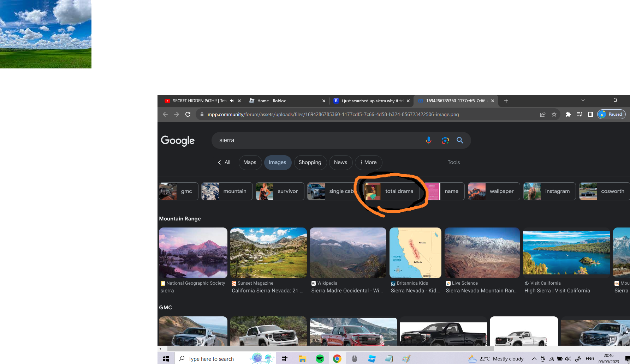Open the Maps search filter
The height and width of the screenshot is (364, 630).
point(250,162)
